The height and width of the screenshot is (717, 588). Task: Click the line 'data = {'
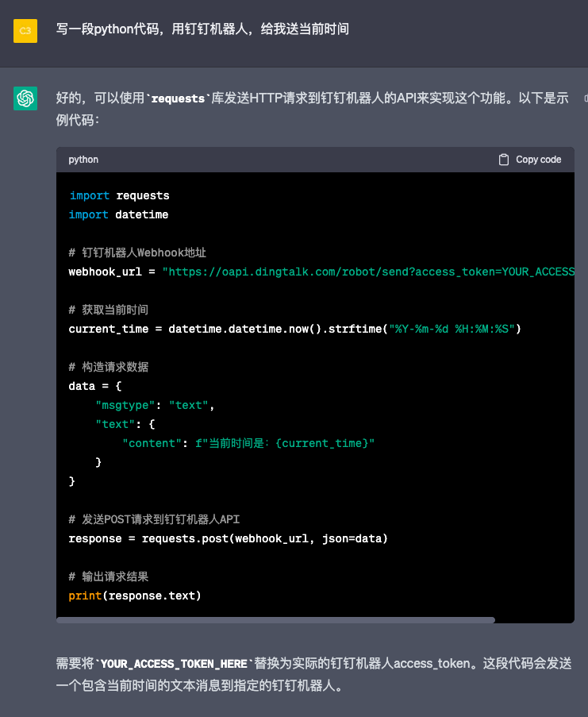[95, 386]
